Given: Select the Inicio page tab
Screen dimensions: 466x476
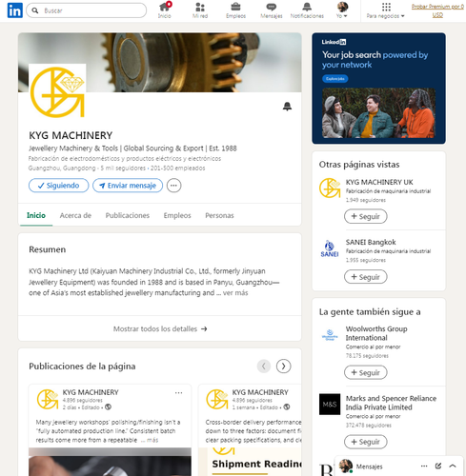Looking at the screenshot, I should coord(36,215).
